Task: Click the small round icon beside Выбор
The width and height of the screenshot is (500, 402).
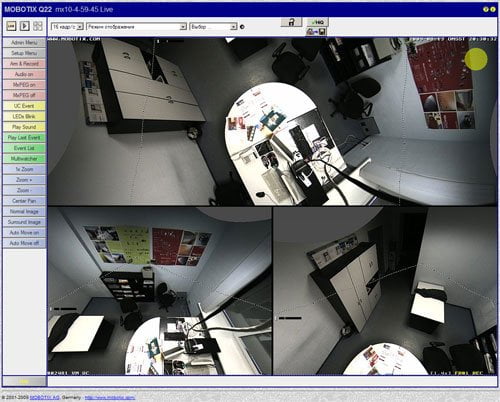Action: click(242, 27)
